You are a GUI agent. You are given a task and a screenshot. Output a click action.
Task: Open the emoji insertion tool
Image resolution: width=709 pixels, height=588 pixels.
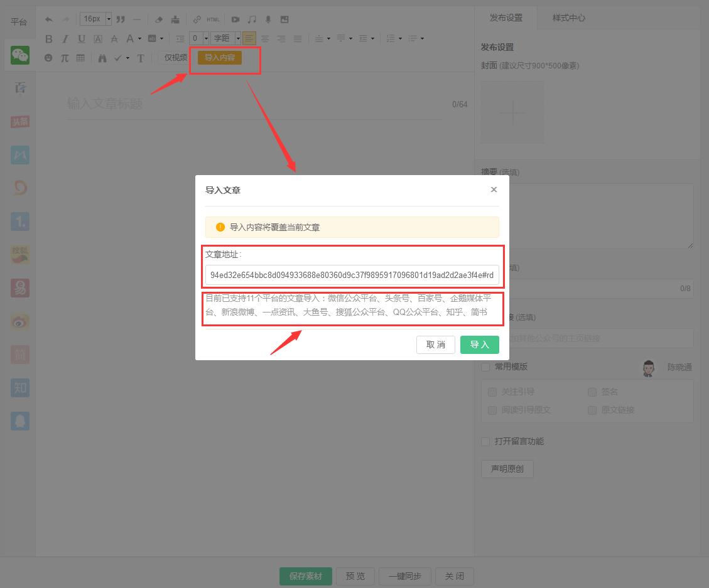48,58
